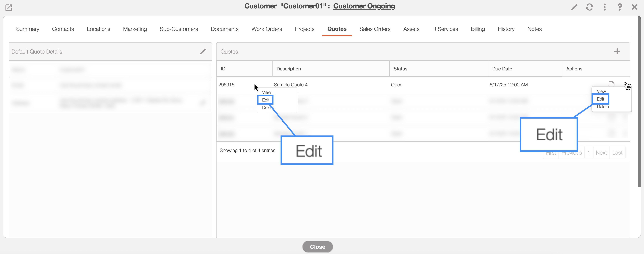Image resolution: width=644 pixels, height=254 pixels.
Task: Open quote ID 296915 link
Action: (x=226, y=85)
